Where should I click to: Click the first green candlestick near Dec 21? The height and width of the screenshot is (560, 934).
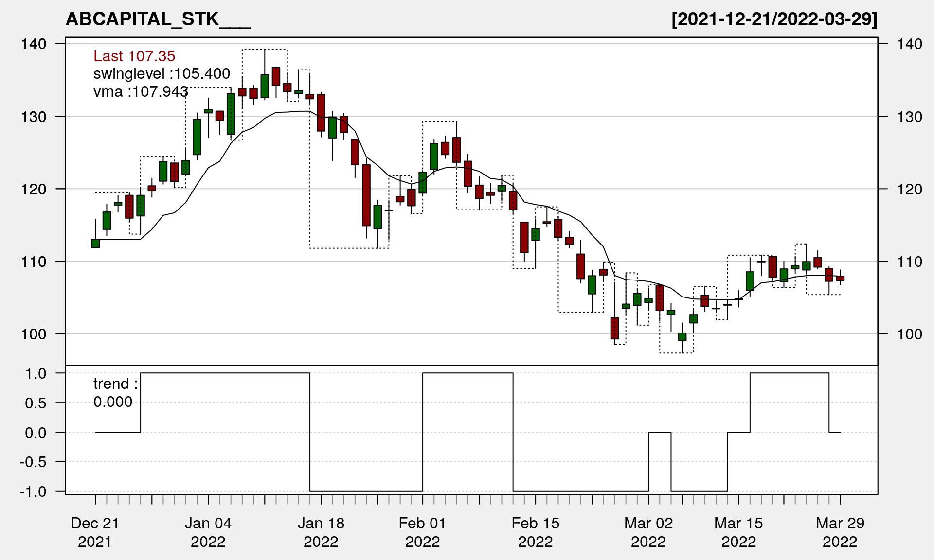95,243
